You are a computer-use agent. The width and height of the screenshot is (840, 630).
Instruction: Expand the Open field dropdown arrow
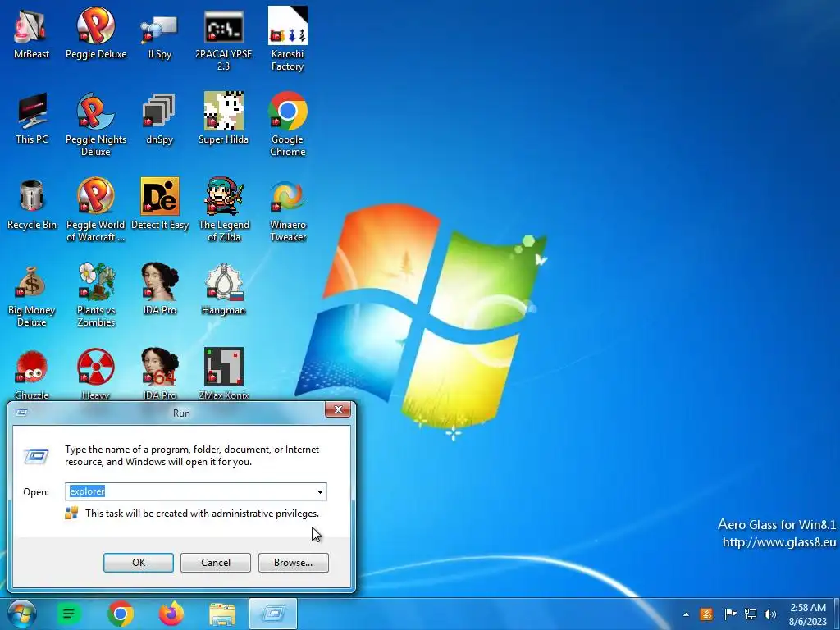point(320,492)
